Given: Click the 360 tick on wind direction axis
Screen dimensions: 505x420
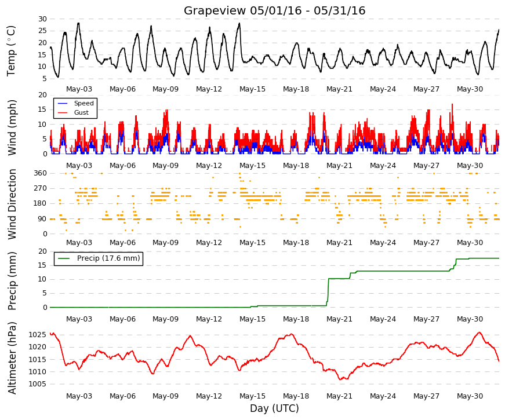Looking at the screenshot, I should (x=40, y=173).
